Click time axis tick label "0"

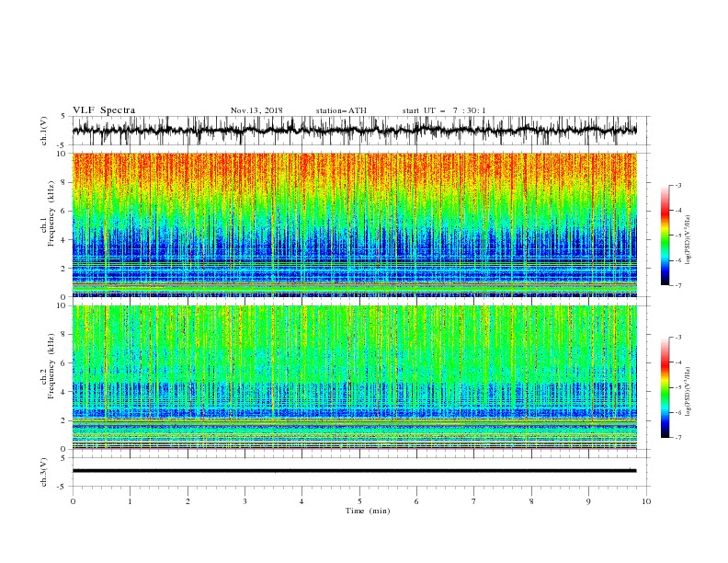click(x=73, y=501)
